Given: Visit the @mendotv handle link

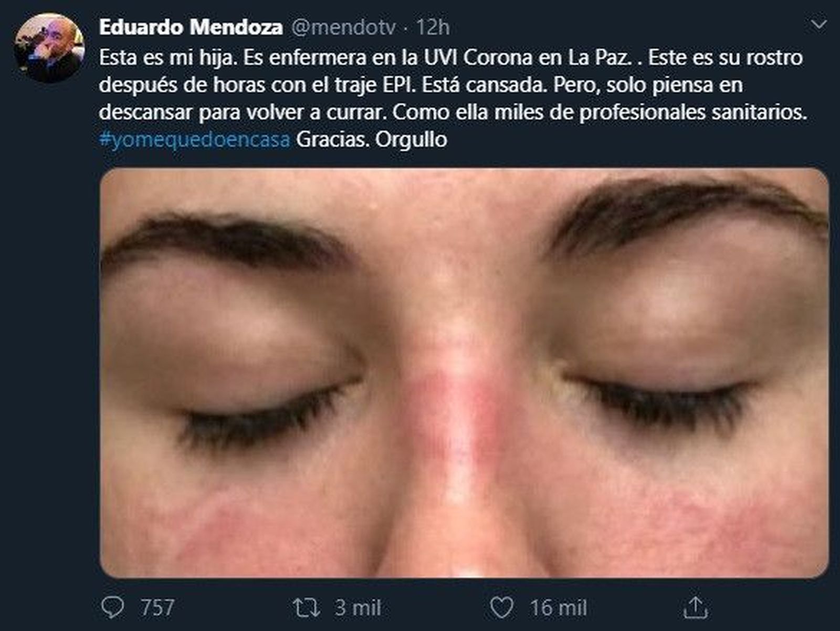Looking at the screenshot, I should point(343,27).
